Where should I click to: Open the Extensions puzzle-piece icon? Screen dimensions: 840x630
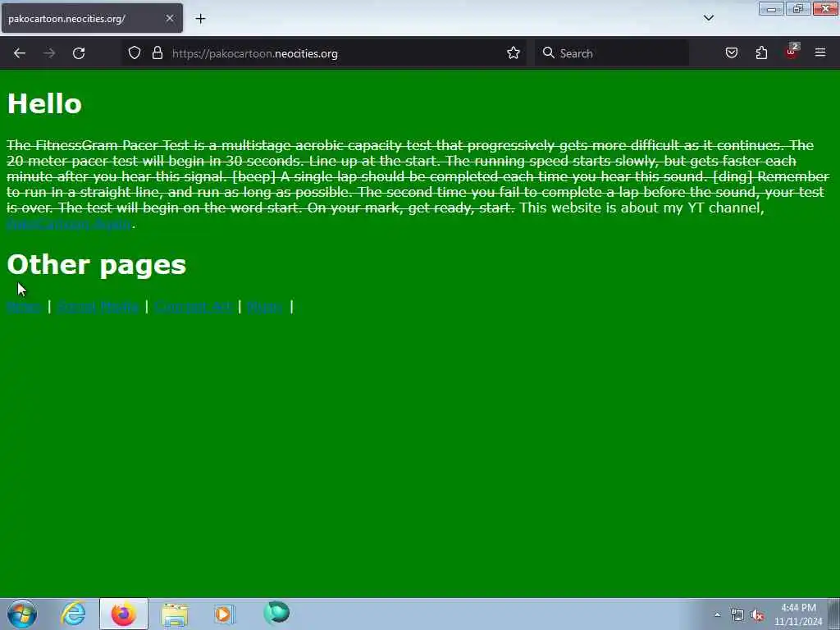tap(761, 53)
